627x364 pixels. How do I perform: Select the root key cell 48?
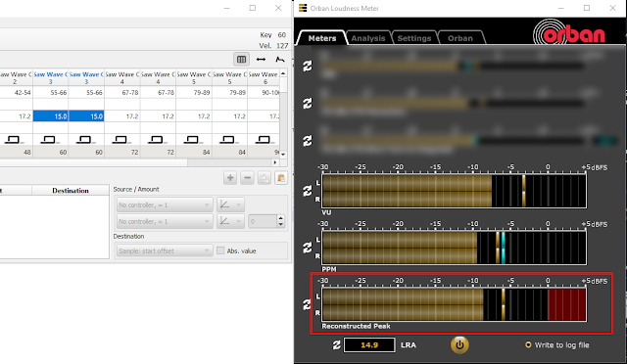coord(16,153)
